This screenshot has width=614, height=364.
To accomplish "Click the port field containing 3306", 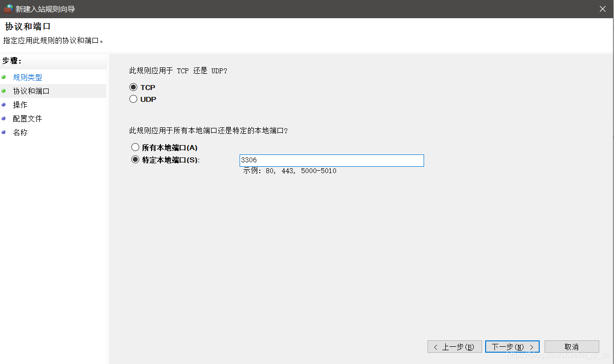I will [332, 160].
